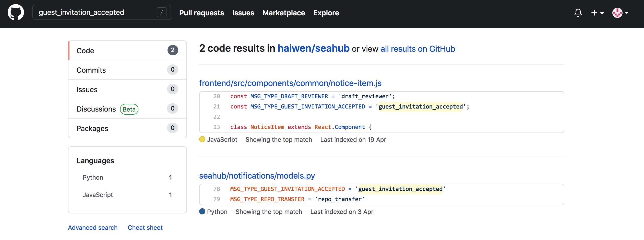Screen dimensions: 644x240
Task: Click highlighted guest_invitation_accepted match in models.py
Action: coord(400,189)
